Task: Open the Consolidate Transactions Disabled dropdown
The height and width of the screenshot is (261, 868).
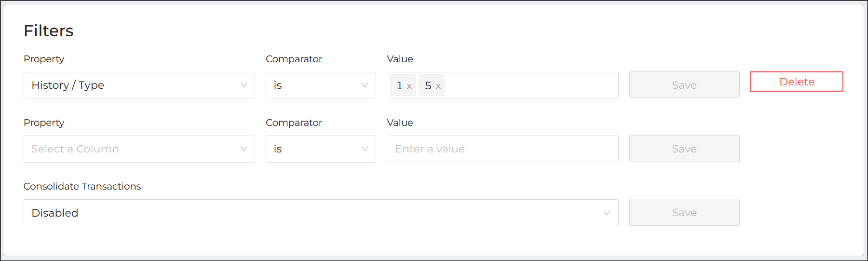Action: coord(321,213)
